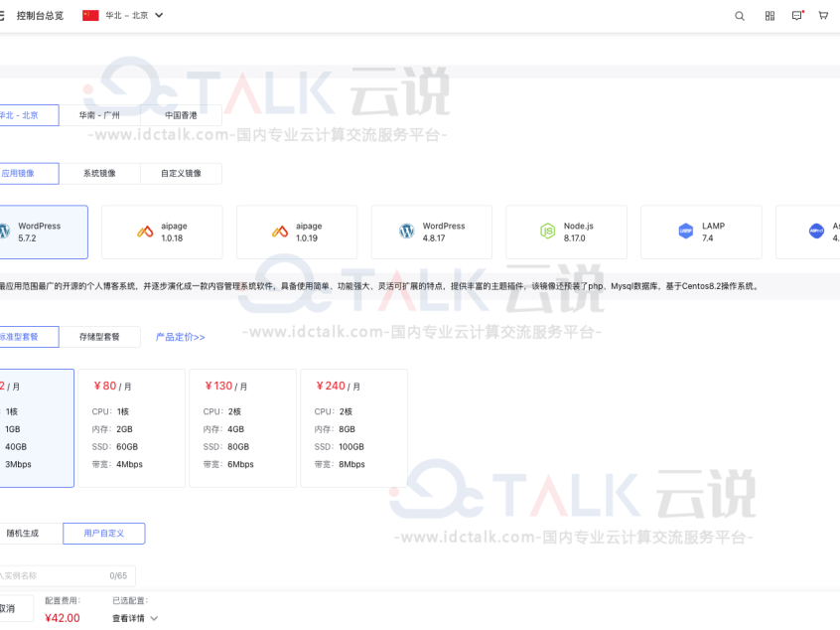Screen dimensions: 840x630
Task: Select the aipage 1.0.19 text label
Action: [309, 233]
